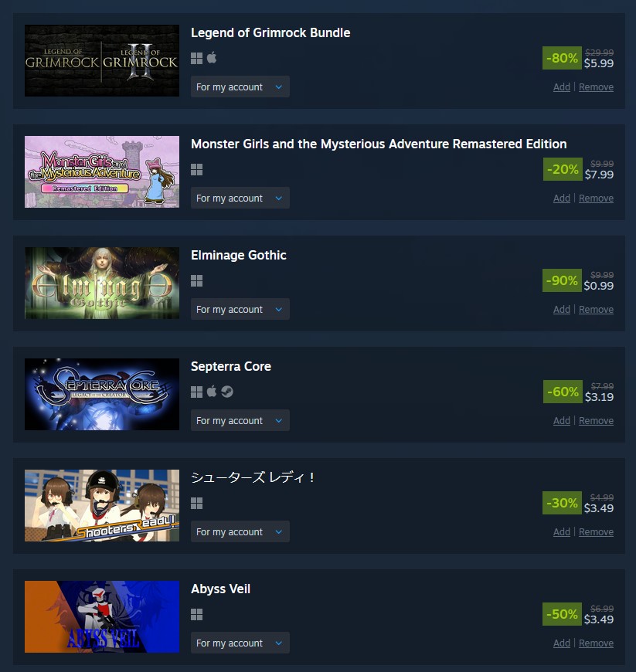
Task: Remove Legend of Grimrock Bundle from cart
Action: pyautogui.click(x=596, y=87)
